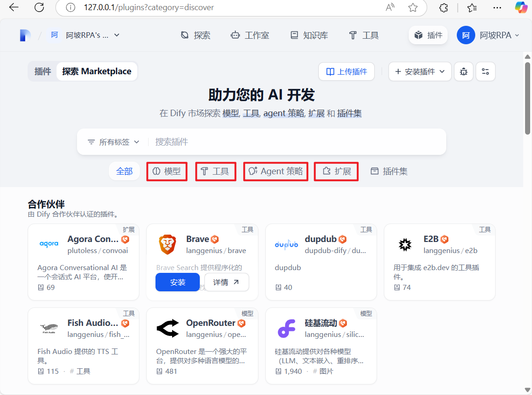The width and height of the screenshot is (532, 395).
Task: Open the plugin debug bug icon
Action: (463, 71)
